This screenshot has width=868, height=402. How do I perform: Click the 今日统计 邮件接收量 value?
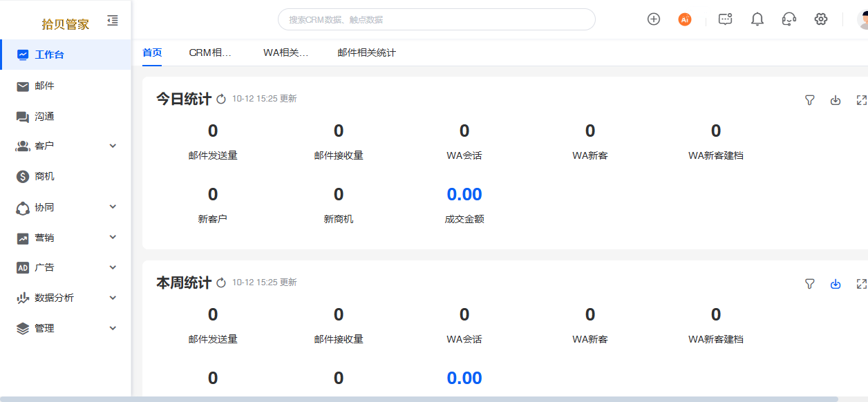pos(339,131)
